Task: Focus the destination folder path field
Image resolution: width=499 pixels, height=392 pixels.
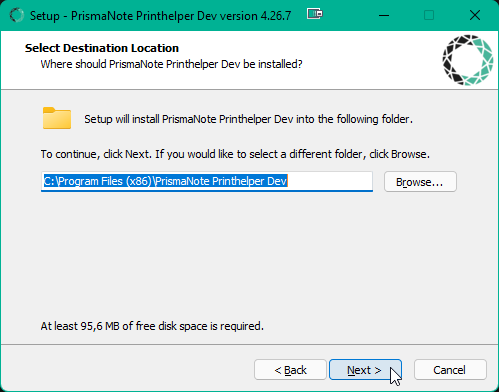Action: click(207, 181)
